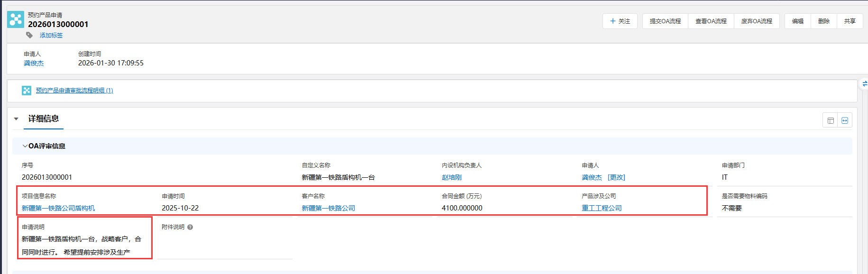
Task: Submit via 提交OA流程 button
Action: click(x=665, y=21)
